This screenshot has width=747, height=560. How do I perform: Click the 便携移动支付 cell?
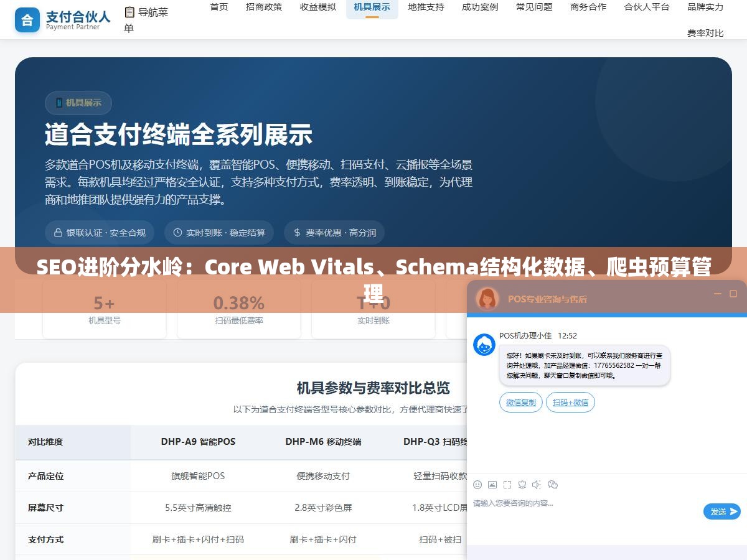[x=323, y=476]
